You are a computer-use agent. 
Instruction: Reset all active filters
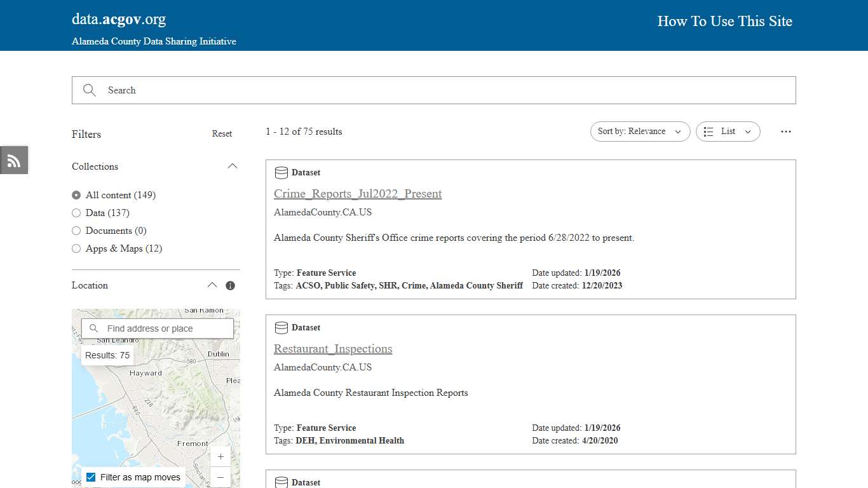222,133
